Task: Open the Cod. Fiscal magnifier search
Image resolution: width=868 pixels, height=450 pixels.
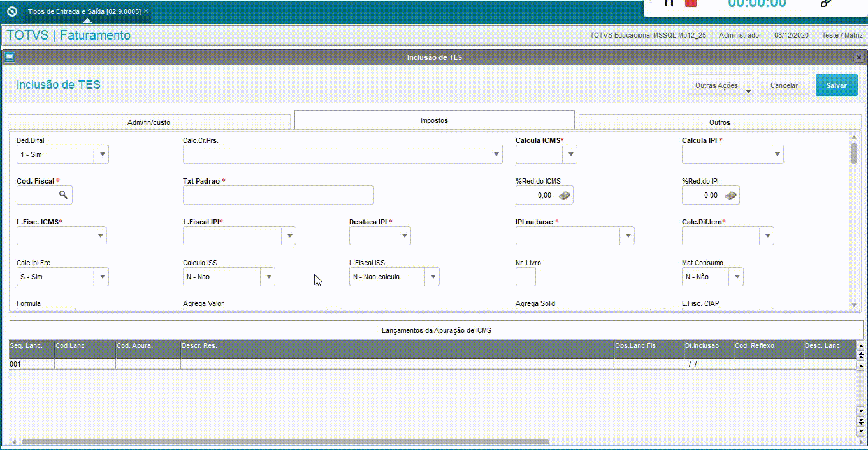Action: pos(63,195)
